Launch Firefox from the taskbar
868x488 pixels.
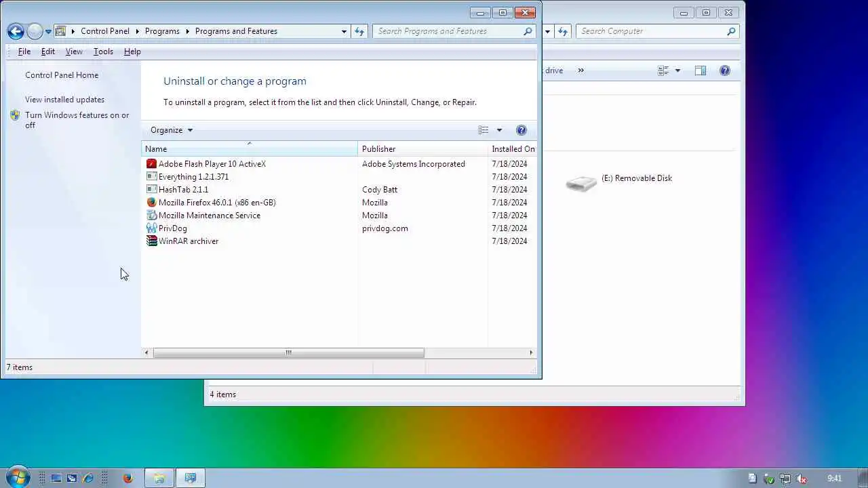[x=127, y=478]
